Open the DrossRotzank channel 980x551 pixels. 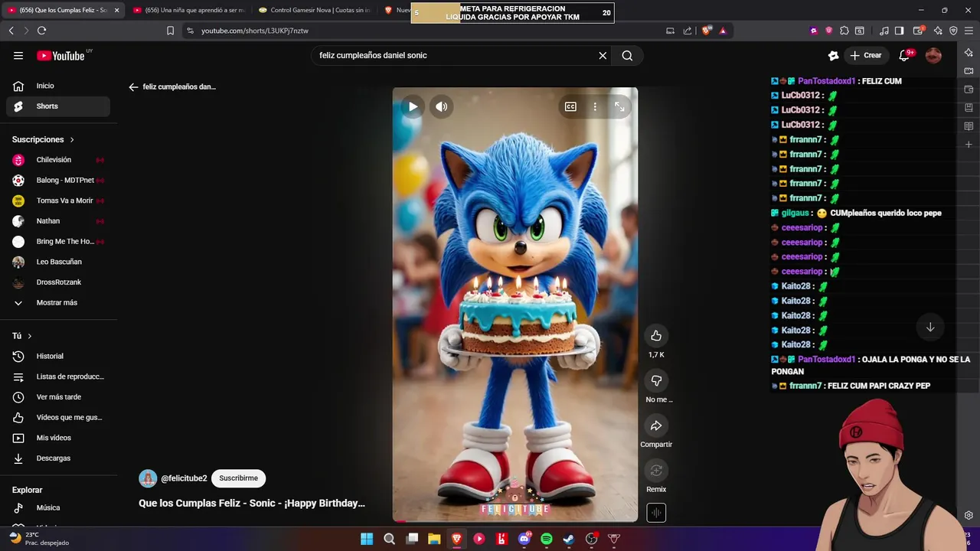58,282
